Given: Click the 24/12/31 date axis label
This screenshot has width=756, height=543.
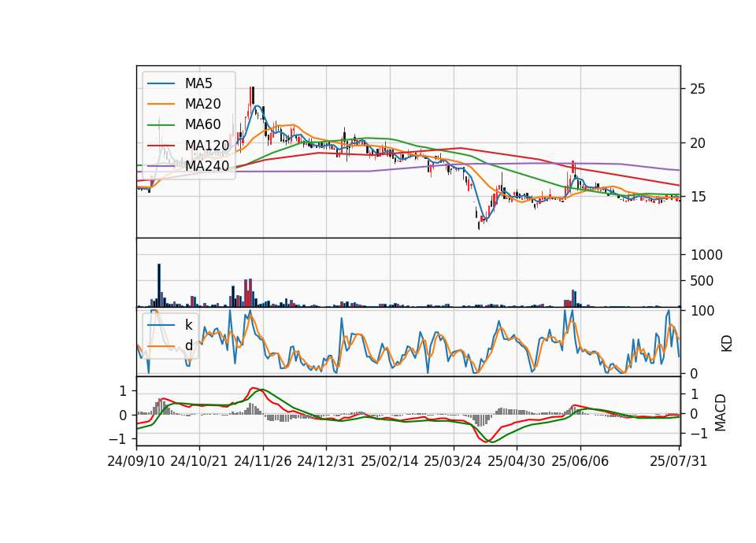Looking at the screenshot, I should (326, 461).
